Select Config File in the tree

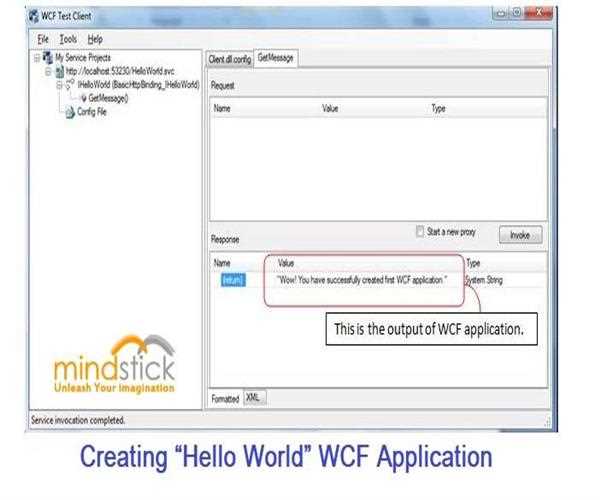92,112
